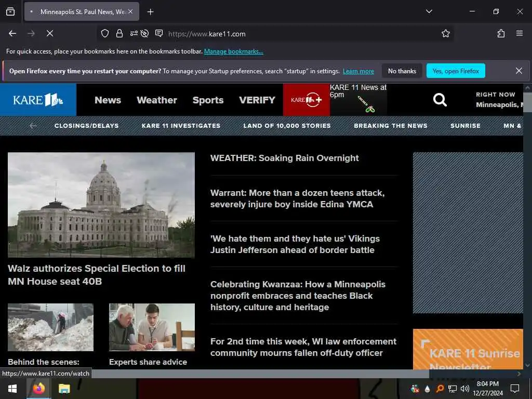Viewport: 532px width, 399px height.
Task: Click the forward navigation arrow
Action: coord(31,33)
